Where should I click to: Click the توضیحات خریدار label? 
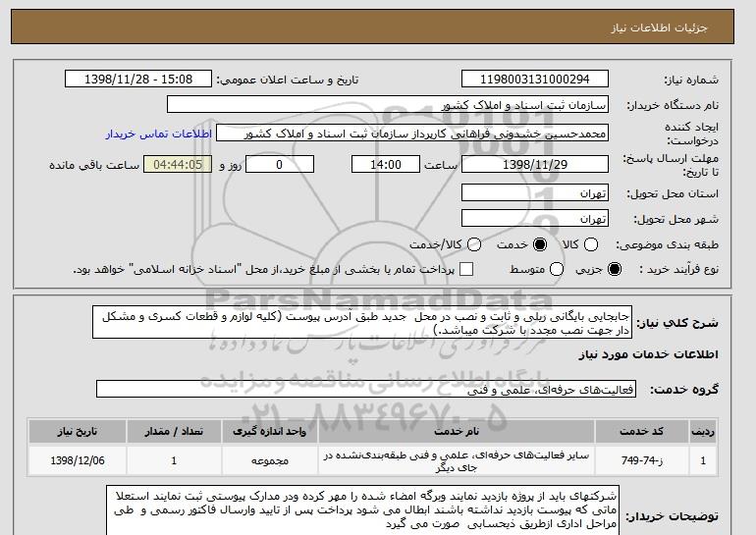(672, 516)
